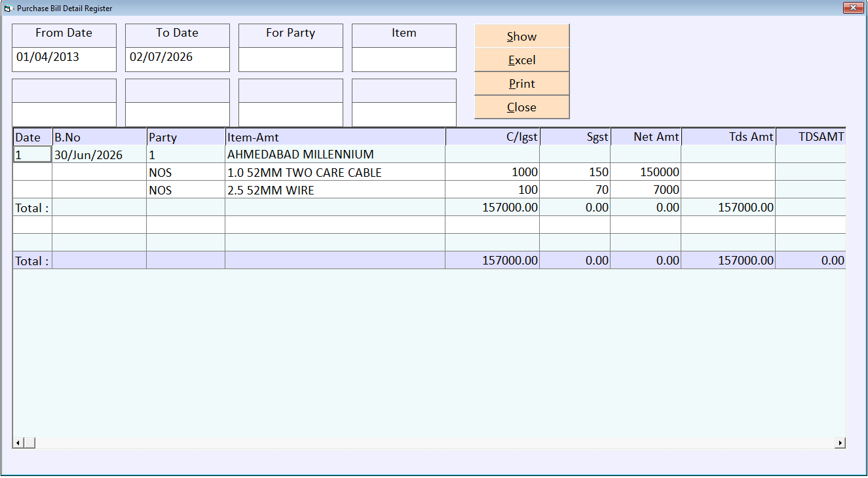Click grand total 0.00 in TDSAMT column
The image size is (868, 478).
[x=810, y=260]
